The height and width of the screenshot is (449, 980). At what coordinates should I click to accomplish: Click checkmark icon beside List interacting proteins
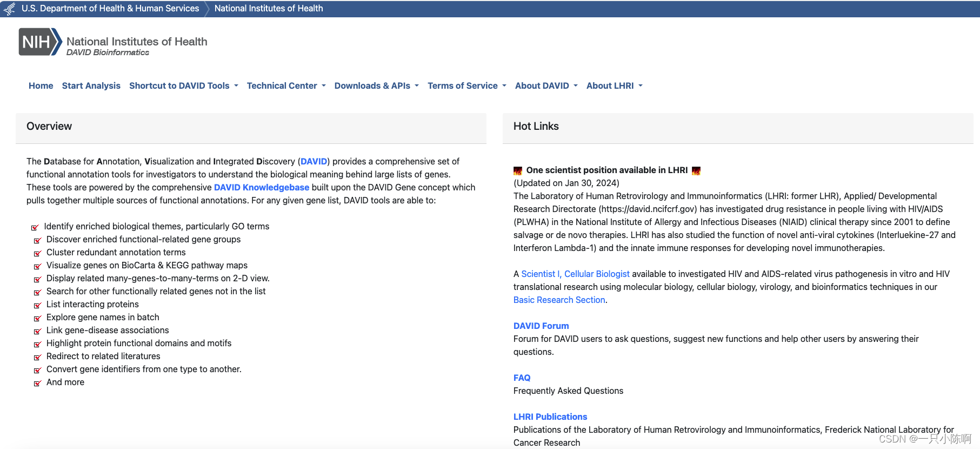[37, 305]
